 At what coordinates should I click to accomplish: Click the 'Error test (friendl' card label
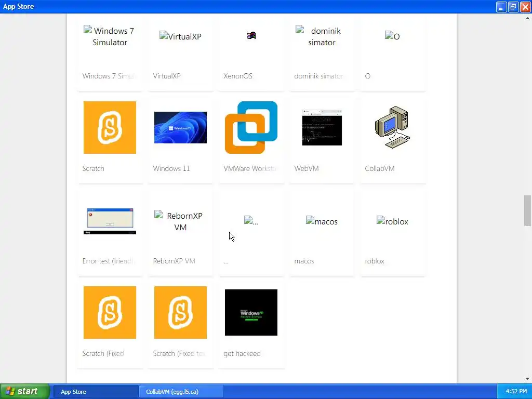pyautogui.click(x=108, y=261)
